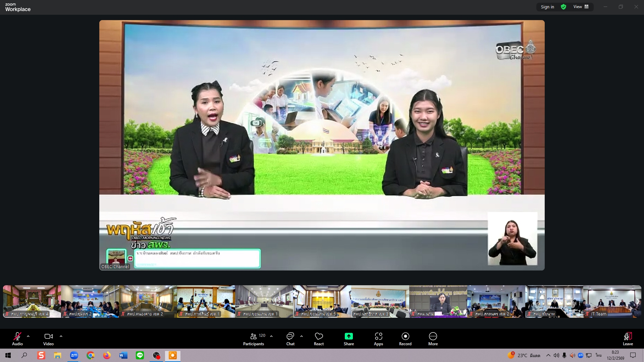Switch keyboard language via ไทย indicator
644x362 pixels.
(598, 356)
